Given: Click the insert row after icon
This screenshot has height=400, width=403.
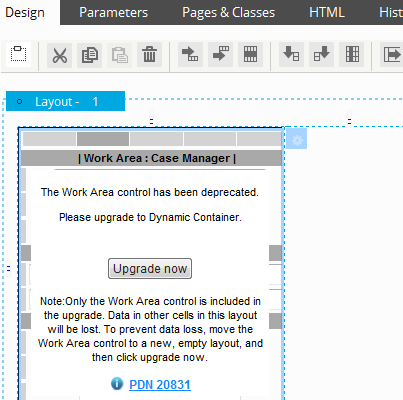Looking at the screenshot, I should click(x=220, y=54).
